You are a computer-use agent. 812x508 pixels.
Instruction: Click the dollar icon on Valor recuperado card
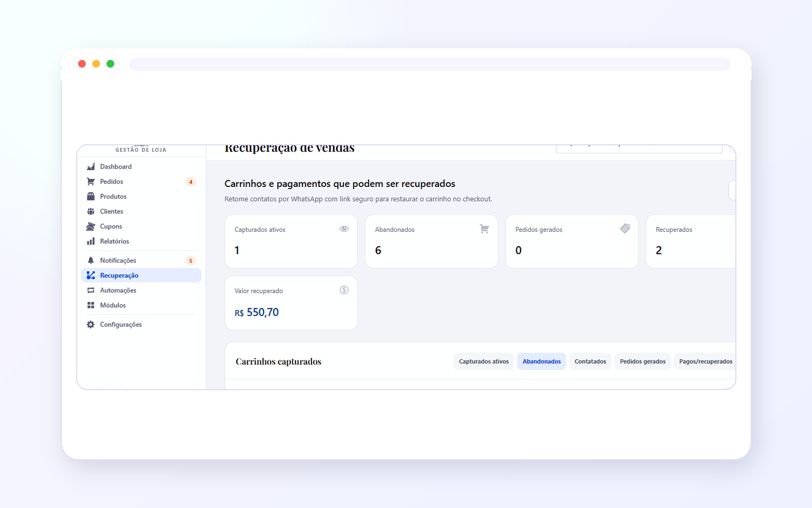[x=344, y=290]
